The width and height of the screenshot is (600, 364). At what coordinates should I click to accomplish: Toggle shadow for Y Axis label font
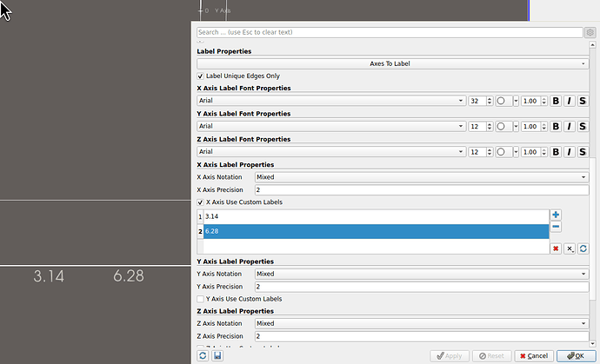(x=583, y=127)
